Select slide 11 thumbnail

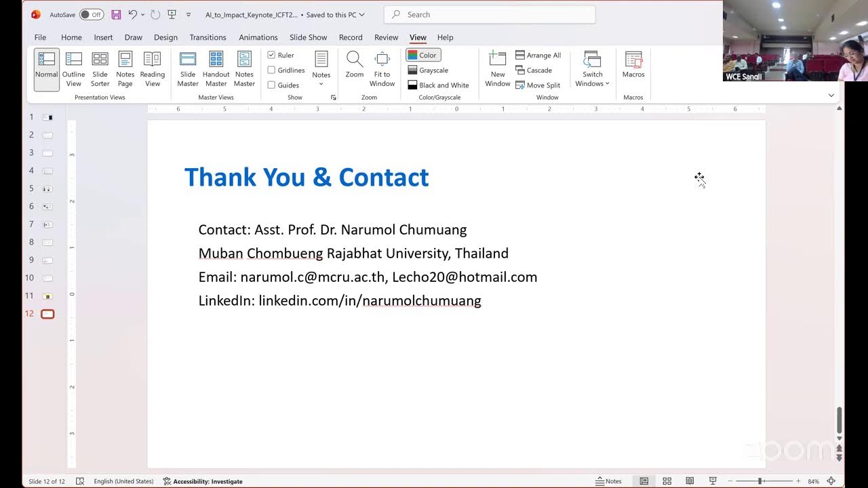coord(47,296)
